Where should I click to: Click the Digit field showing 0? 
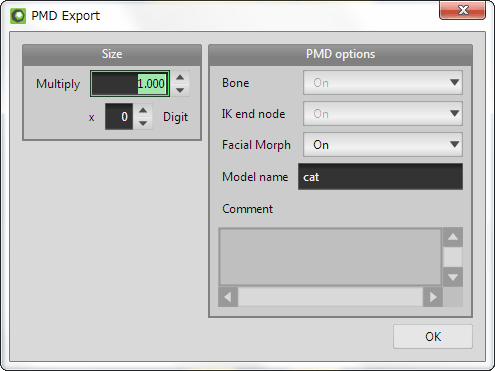click(x=119, y=117)
